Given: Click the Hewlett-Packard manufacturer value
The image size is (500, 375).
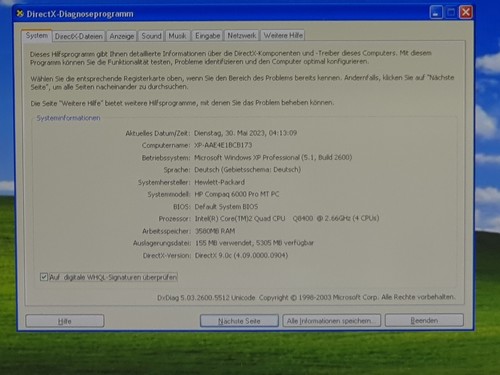Looking at the screenshot, I should pos(219,182).
